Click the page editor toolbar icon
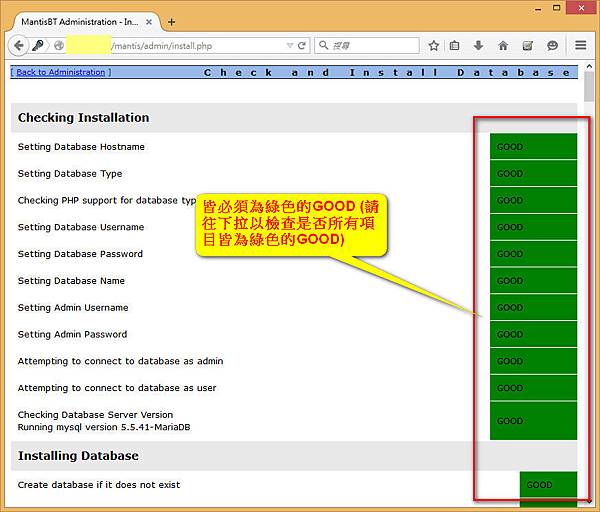The width and height of the screenshot is (600, 512). coord(528,46)
